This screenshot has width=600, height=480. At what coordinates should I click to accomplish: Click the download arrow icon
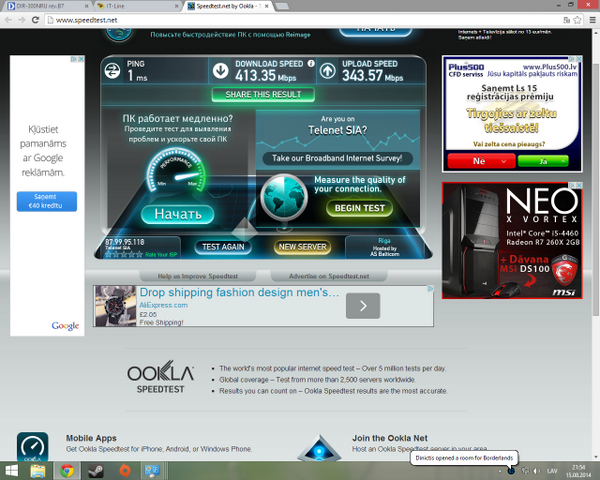coord(221,70)
